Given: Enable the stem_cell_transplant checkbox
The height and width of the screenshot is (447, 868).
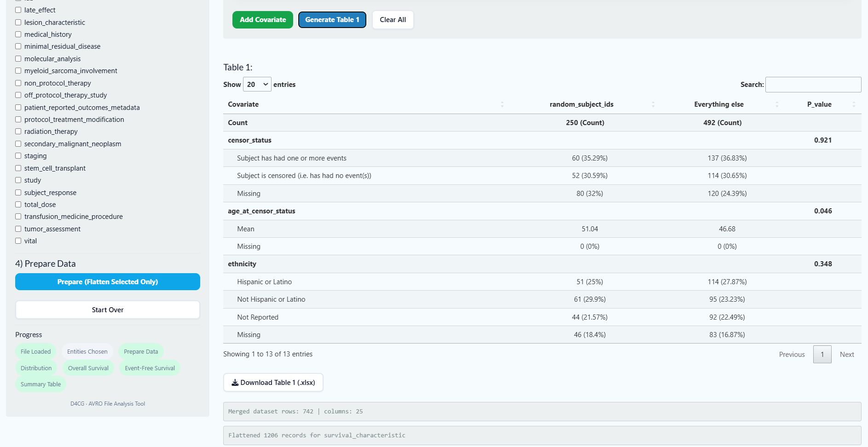Looking at the screenshot, I should (18, 168).
